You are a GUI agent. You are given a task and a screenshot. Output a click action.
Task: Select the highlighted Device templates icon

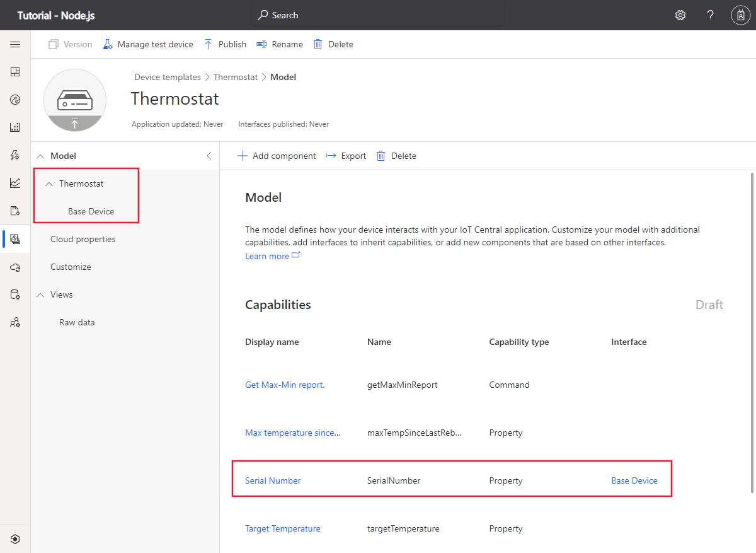pyautogui.click(x=16, y=238)
